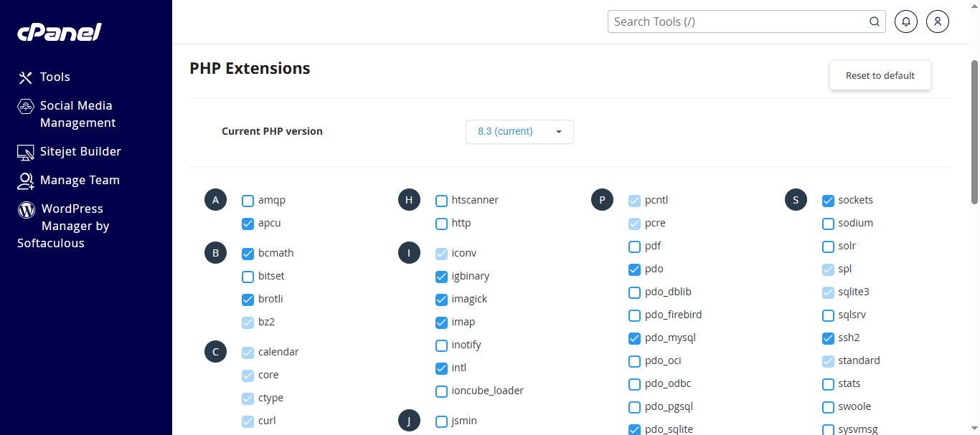Enable the swoole extension
Viewport: 980px width, 435px height.
(x=828, y=407)
